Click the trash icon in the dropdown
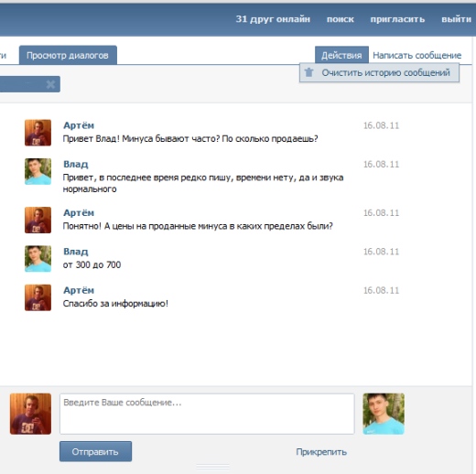Image resolution: width=476 pixels, height=474 pixels. pyautogui.click(x=308, y=72)
